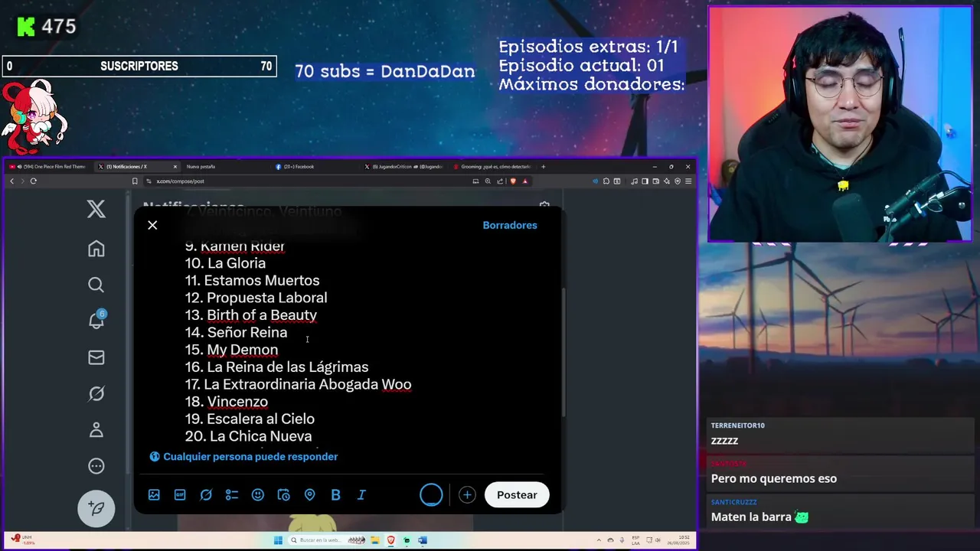980x551 pixels.
Task: Click line '14. Señor Reina' in draft
Action: [236, 332]
